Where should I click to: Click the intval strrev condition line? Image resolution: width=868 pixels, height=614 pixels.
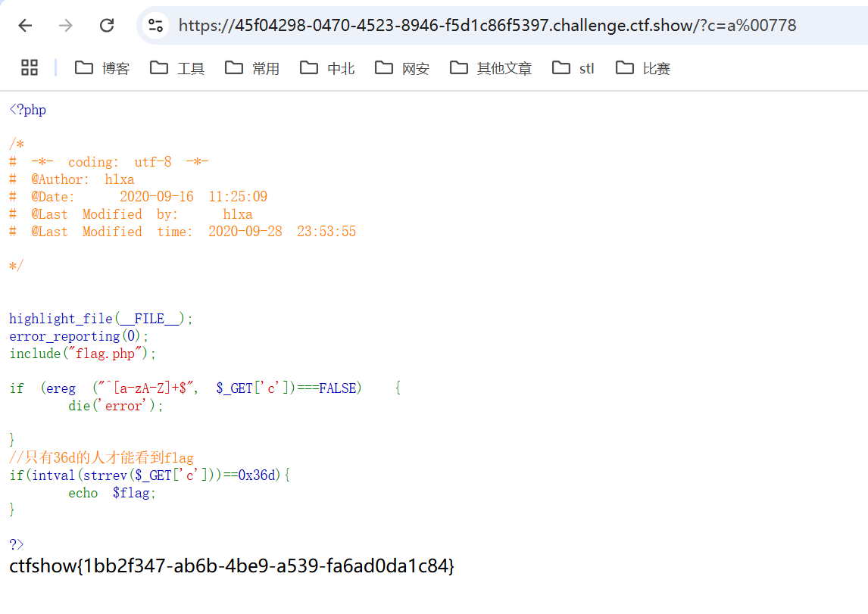(149, 475)
